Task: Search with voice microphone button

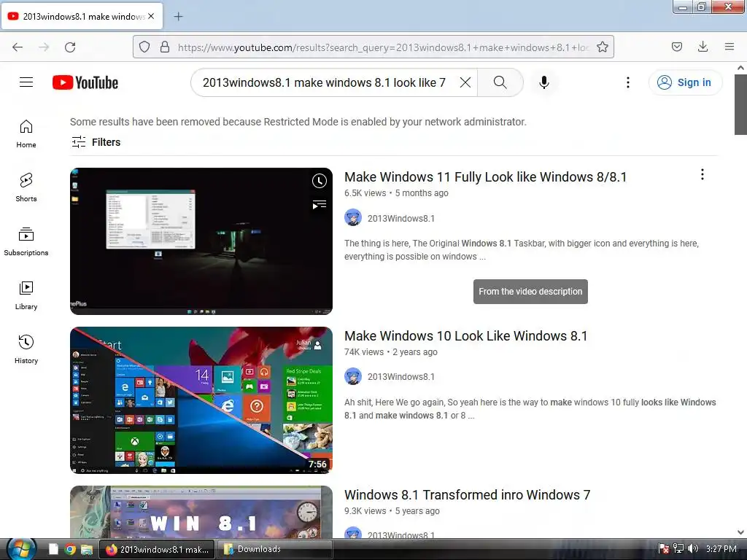Action: coord(543,82)
